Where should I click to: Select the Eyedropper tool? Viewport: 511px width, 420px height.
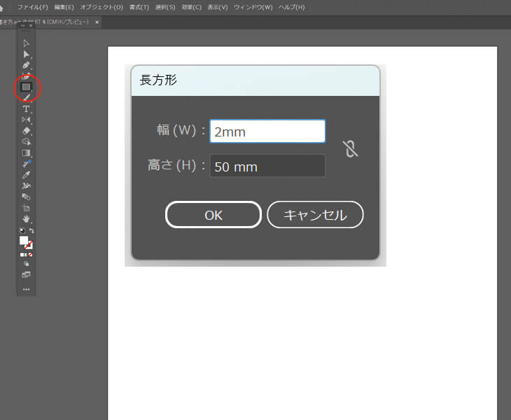(26, 175)
